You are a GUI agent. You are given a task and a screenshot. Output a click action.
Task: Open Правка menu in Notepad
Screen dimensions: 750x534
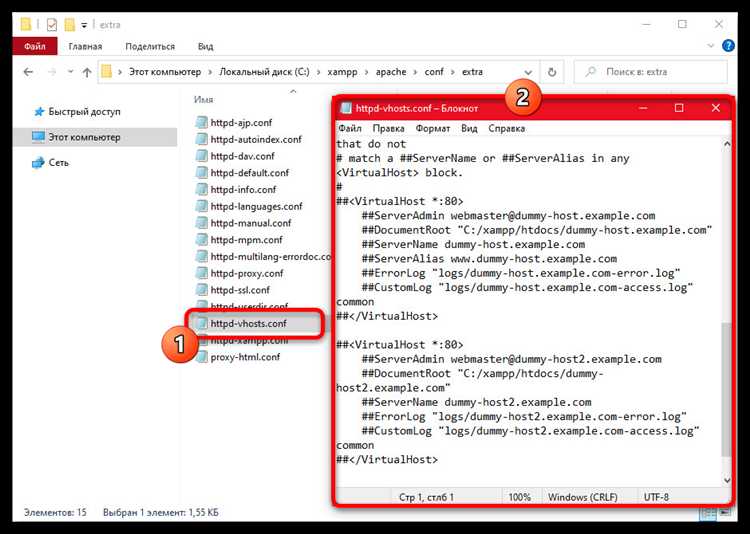click(388, 128)
